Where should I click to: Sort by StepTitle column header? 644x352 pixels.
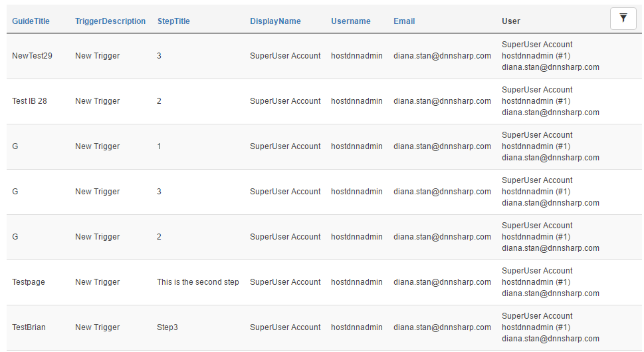coord(173,21)
